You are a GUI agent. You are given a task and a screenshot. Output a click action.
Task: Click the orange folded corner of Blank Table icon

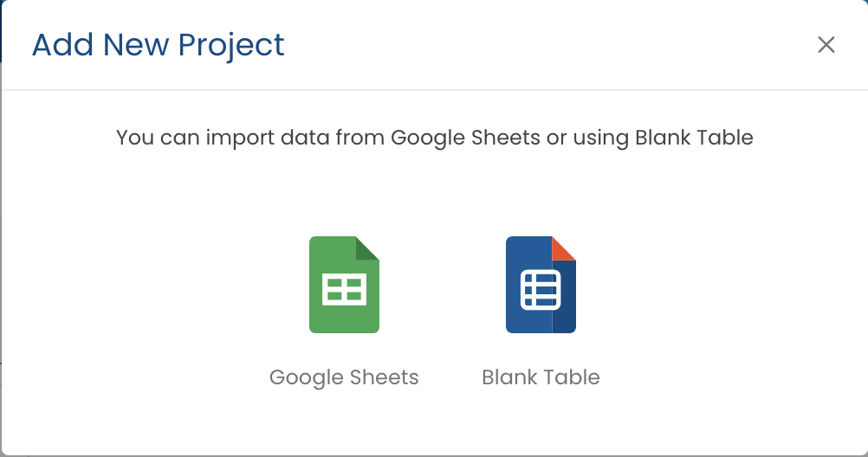[565, 247]
